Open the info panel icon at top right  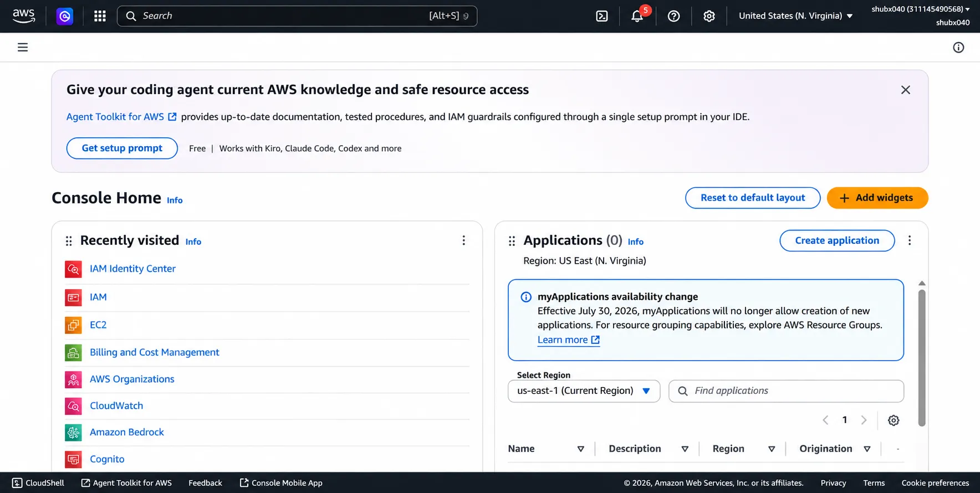958,47
